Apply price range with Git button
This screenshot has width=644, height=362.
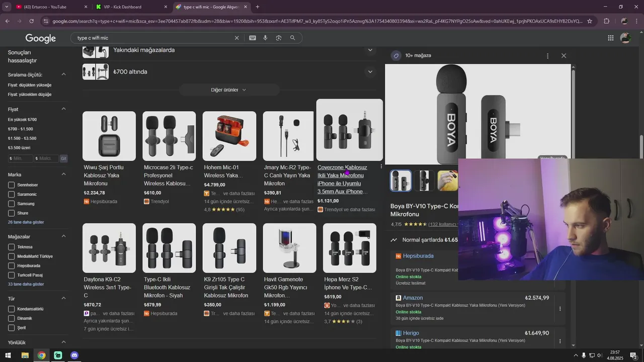pyautogui.click(x=64, y=158)
